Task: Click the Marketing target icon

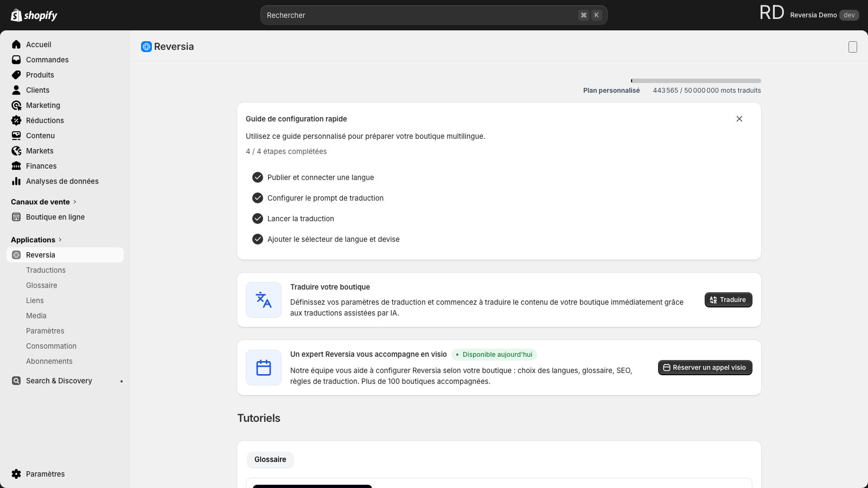Action: click(16, 105)
